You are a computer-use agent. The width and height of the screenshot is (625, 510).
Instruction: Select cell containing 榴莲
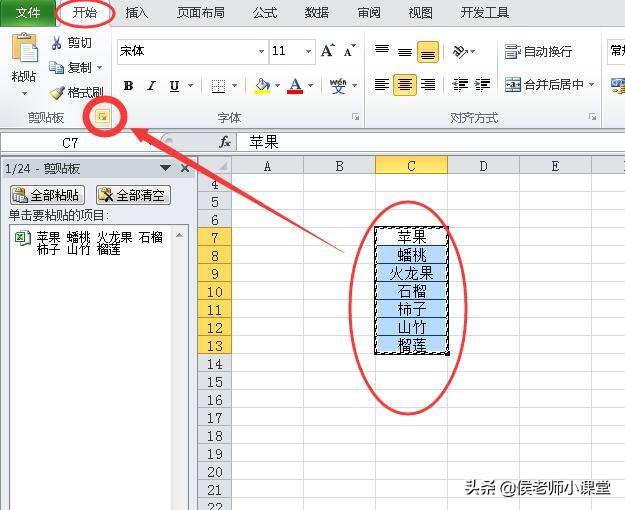pyautogui.click(x=411, y=345)
